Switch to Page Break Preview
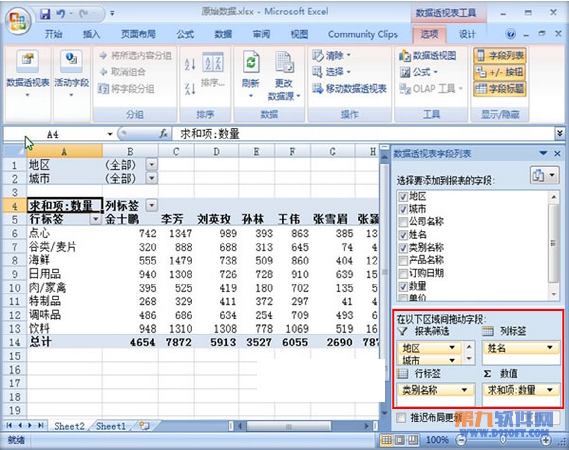Screen dimensions: 569x450 pyautogui.click(x=413, y=440)
